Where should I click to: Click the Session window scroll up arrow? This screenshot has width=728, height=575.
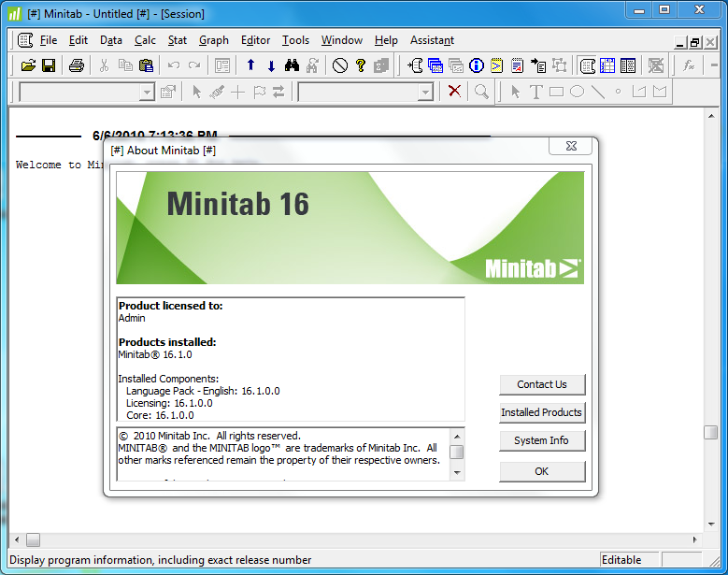(711, 116)
